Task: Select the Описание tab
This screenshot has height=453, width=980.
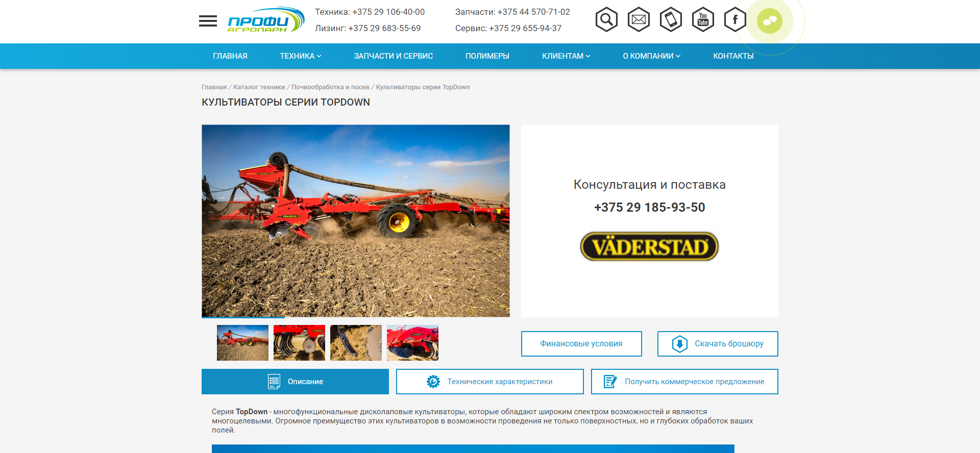Action: click(295, 382)
